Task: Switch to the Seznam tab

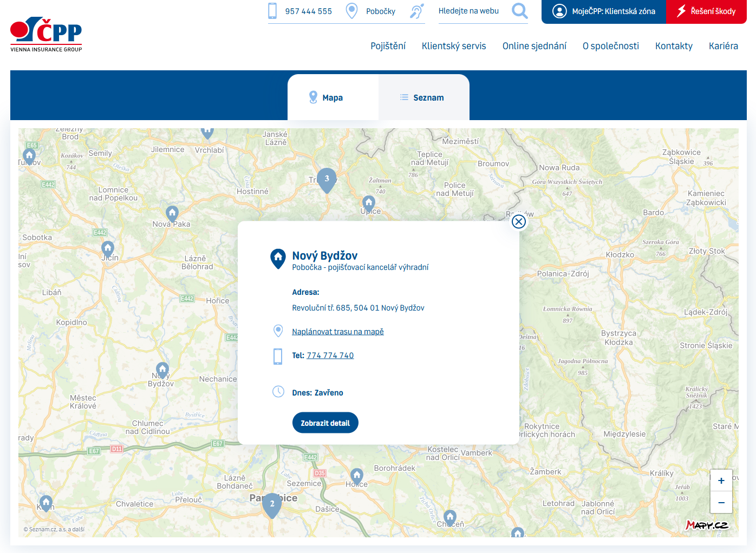Action: pyautogui.click(x=424, y=97)
